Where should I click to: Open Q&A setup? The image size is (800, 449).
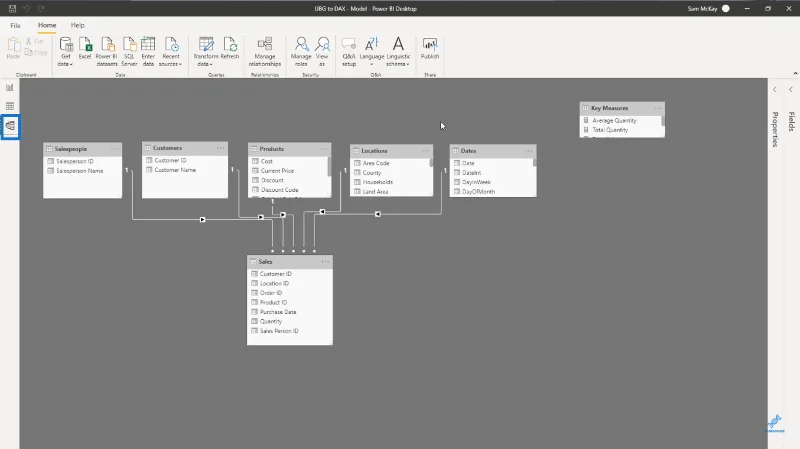pyautogui.click(x=349, y=52)
